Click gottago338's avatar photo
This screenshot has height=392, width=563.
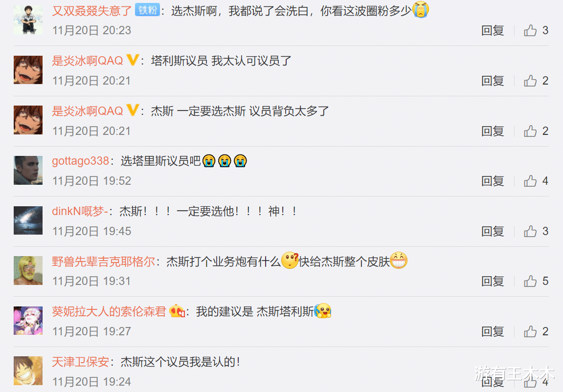(x=28, y=170)
